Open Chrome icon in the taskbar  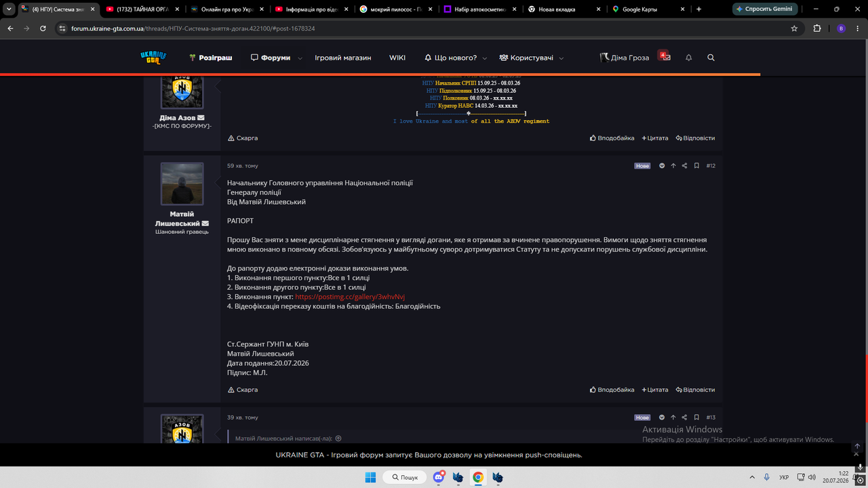(478, 477)
